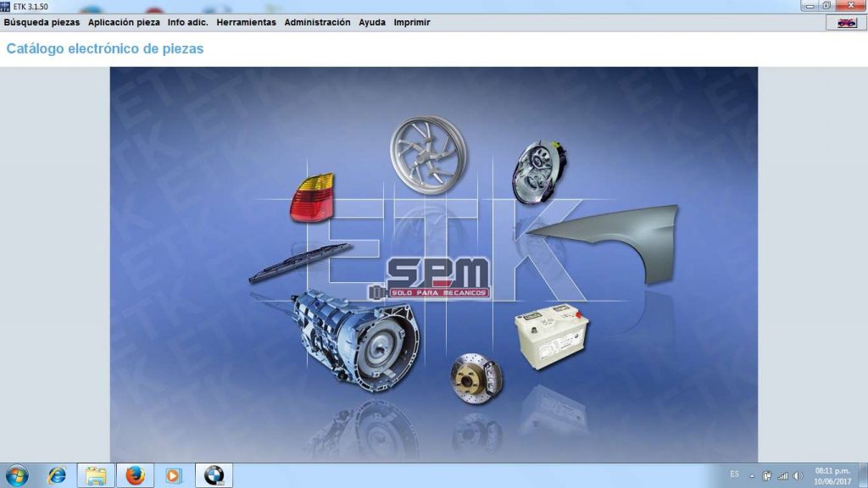Viewport: 868px width, 488px height.
Task: Restore down the ETK window
Action: pyautogui.click(x=826, y=6)
